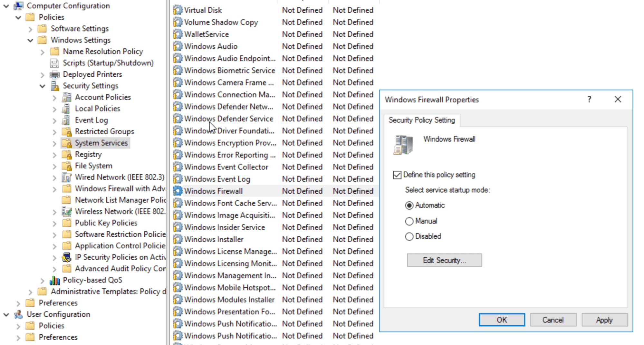Collapse the Windows Settings node

pos(30,40)
